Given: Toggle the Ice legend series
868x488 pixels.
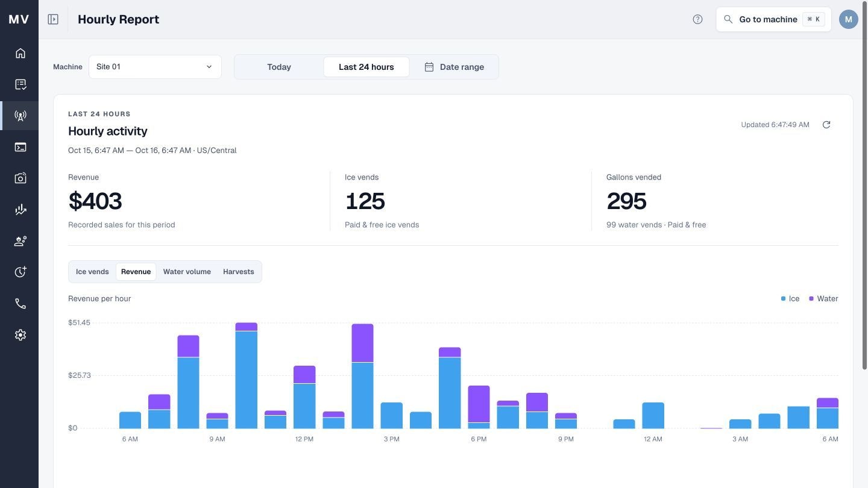Looking at the screenshot, I should coord(790,299).
